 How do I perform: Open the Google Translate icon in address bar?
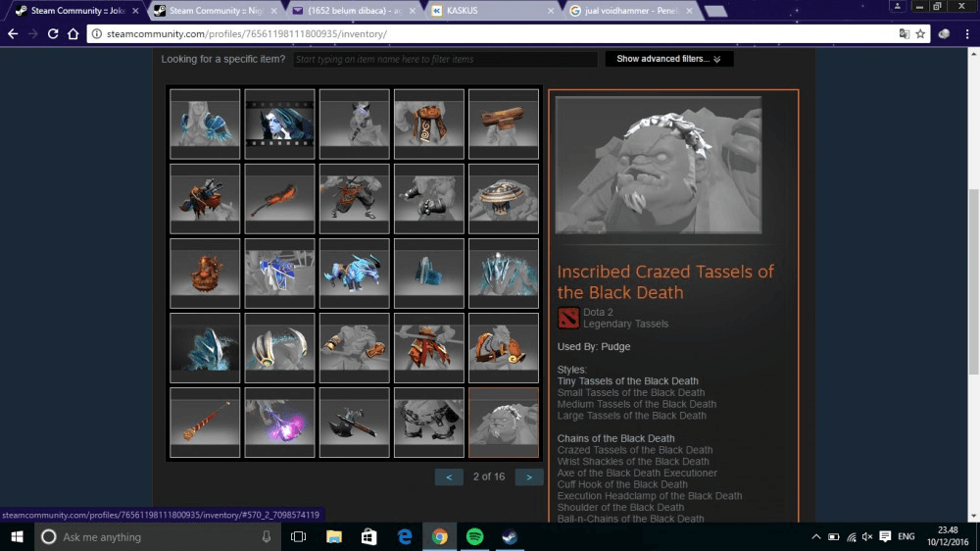click(904, 33)
